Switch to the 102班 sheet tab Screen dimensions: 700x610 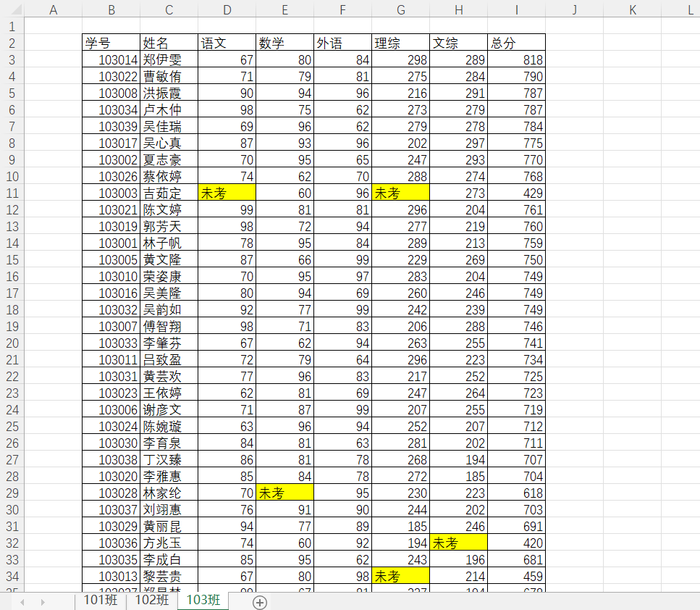coord(152,600)
